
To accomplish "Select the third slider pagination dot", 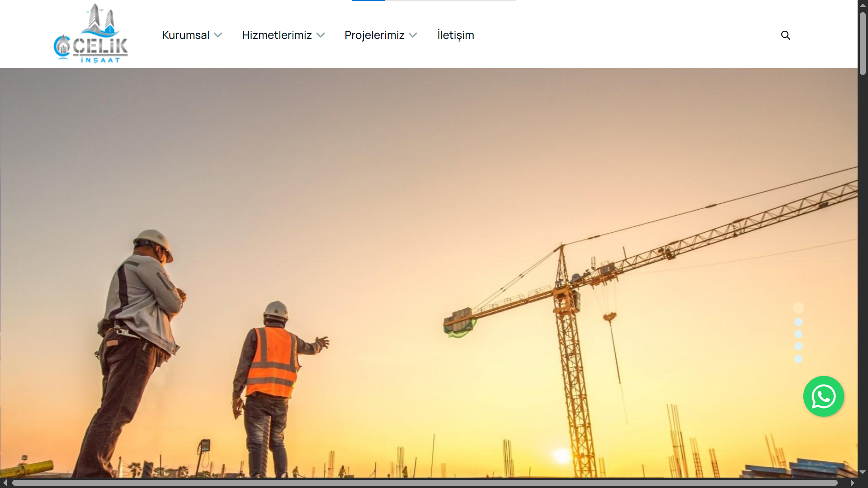I will pyautogui.click(x=798, y=334).
